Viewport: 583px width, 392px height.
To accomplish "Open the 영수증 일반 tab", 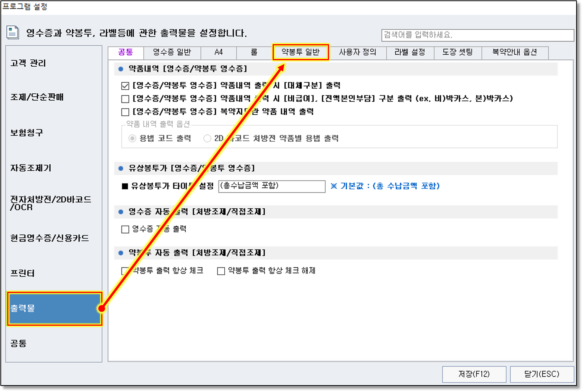I will point(172,52).
